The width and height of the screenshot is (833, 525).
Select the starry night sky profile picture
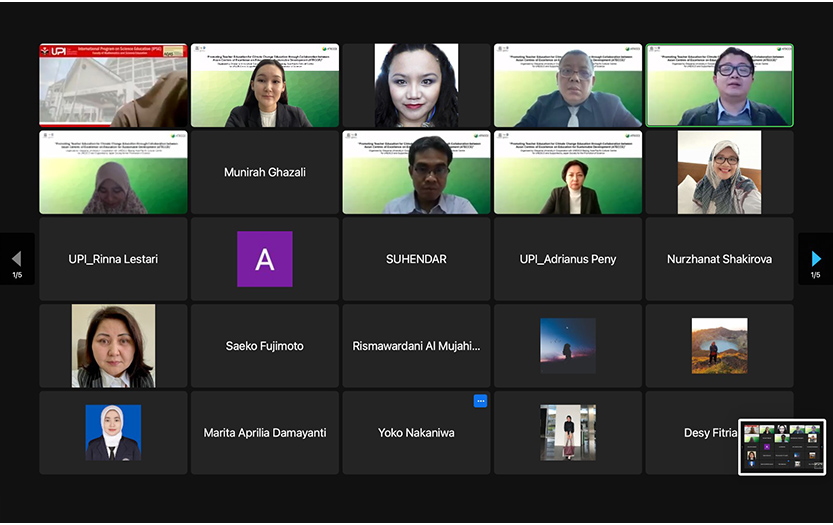[568, 346]
